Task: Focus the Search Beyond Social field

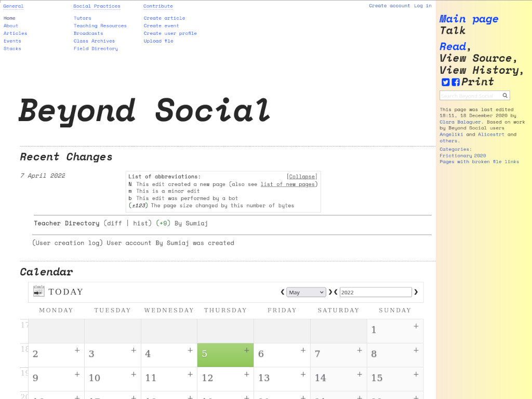Action: point(470,96)
